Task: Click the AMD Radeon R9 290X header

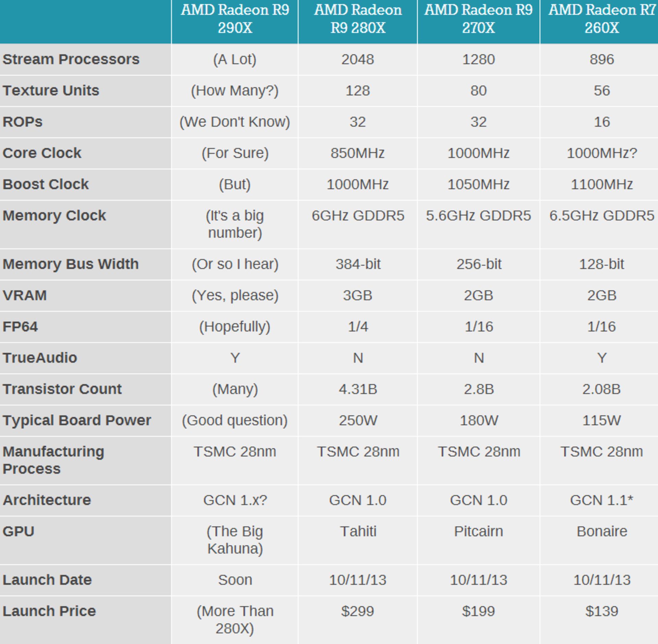Action: 235,19
